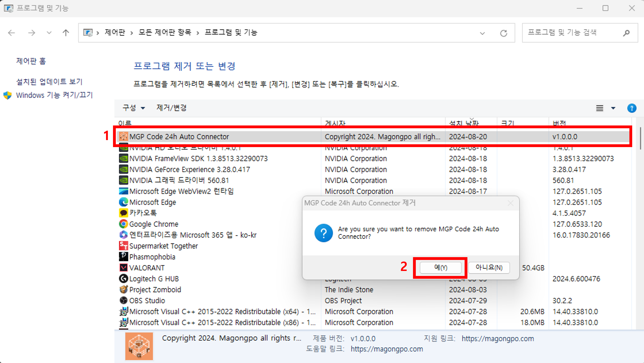Open the recent locations dropdown arrow
Viewport: 644px width, 363px height.
(49, 33)
